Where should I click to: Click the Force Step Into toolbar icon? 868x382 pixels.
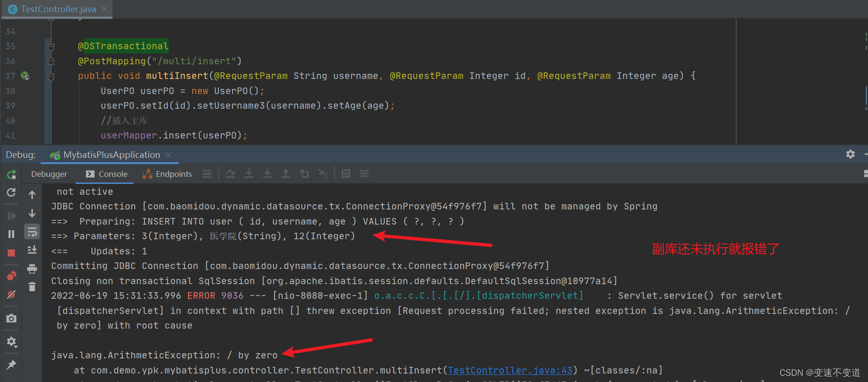[267, 174]
